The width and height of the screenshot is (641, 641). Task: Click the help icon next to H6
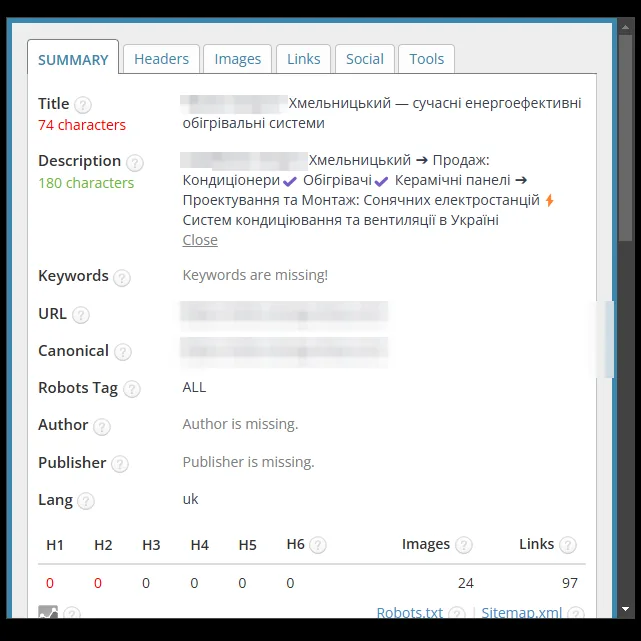pos(318,545)
